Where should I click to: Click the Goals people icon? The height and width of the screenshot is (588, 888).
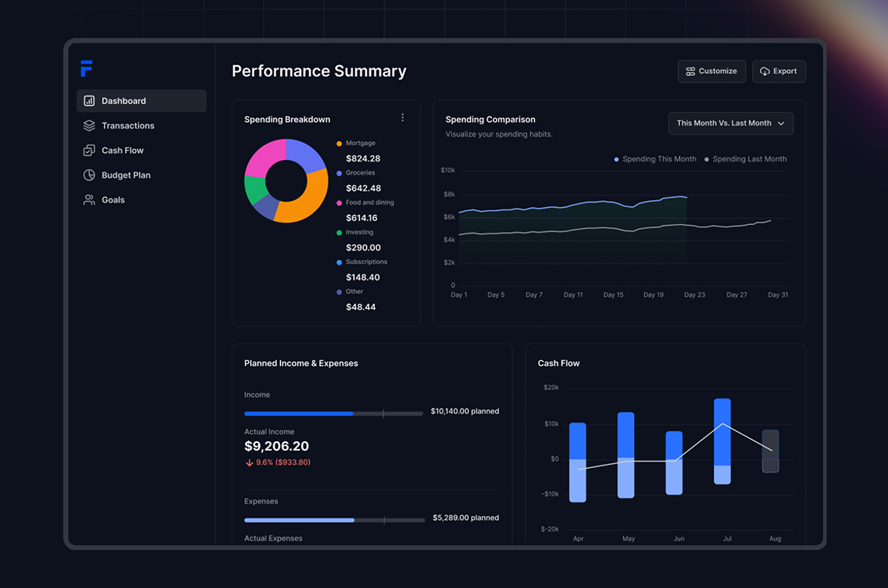(x=89, y=200)
